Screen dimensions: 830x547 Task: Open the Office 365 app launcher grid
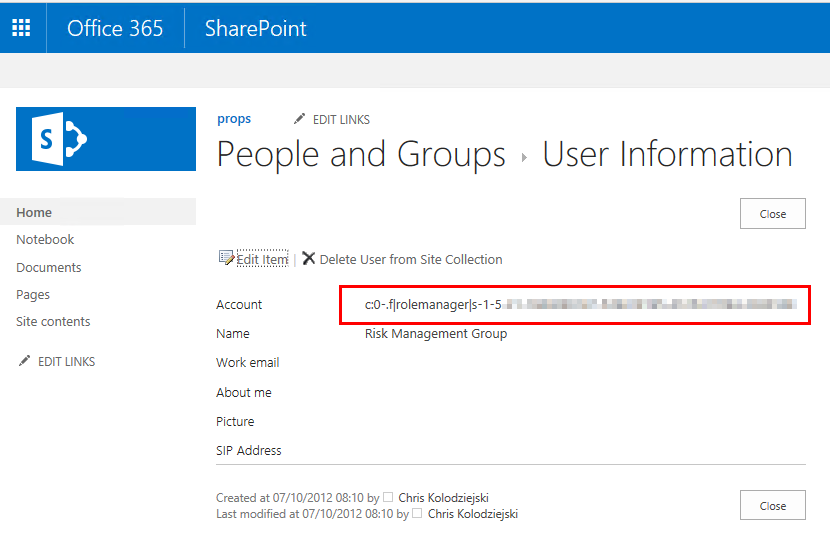(22, 28)
